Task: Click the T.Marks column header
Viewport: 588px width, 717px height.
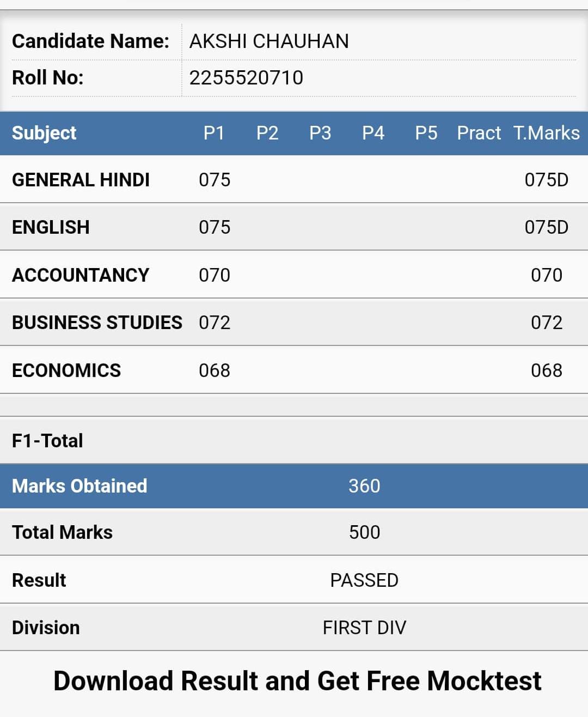Action: pyautogui.click(x=547, y=133)
